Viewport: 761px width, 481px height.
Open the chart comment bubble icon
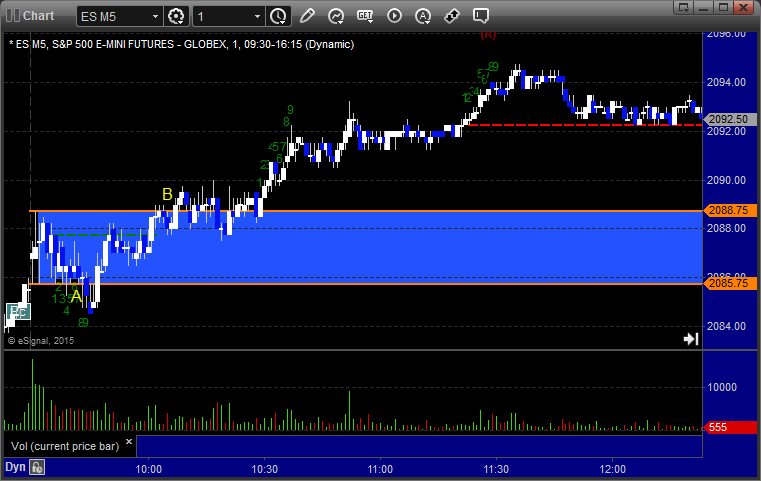480,16
